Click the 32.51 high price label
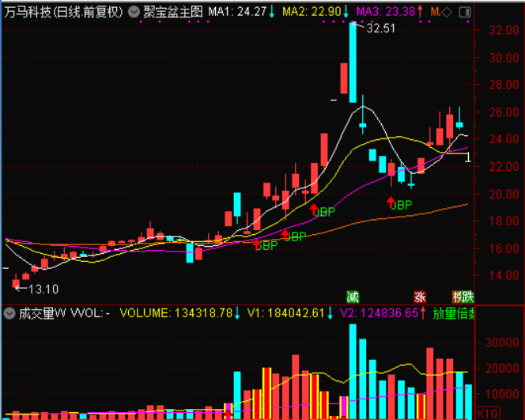The width and height of the screenshot is (525, 420). coord(380,28)
